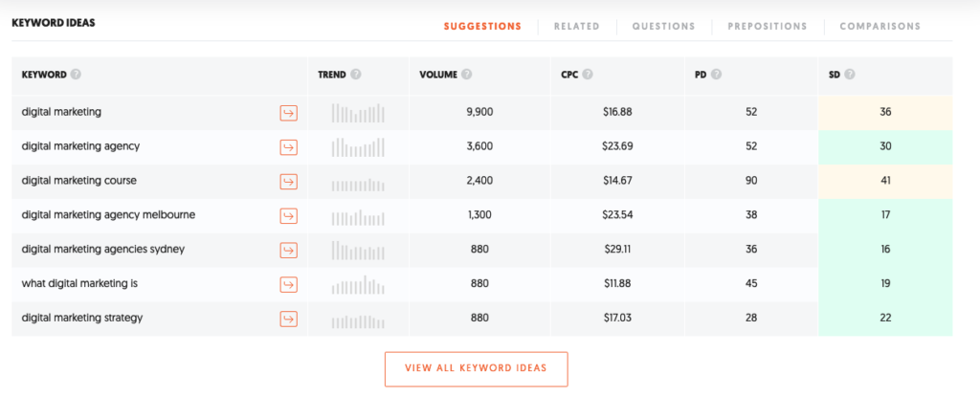Go to the Comparisons tab
Screen dimensions: 980x397
(880, 27)
